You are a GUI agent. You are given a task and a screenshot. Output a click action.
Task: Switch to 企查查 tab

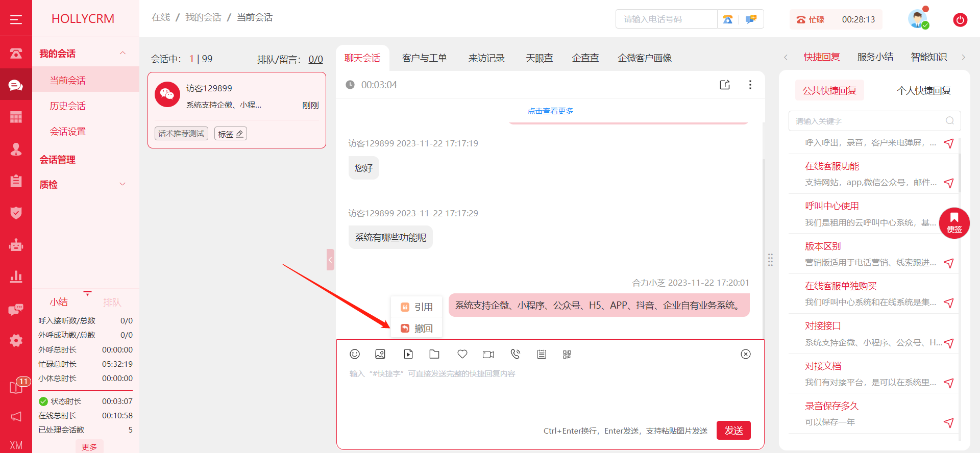pos(585,58)
